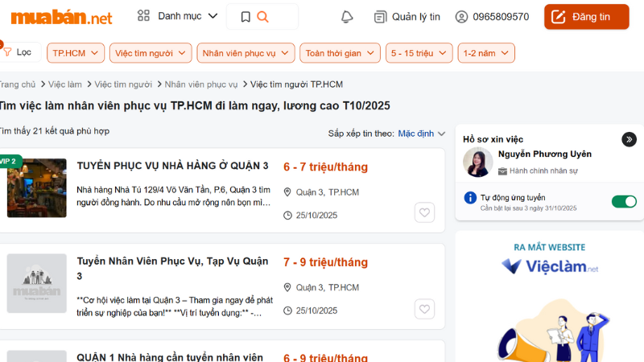Click the restaurant photo thumbnail VIP 2

click(x=36, y=188)
